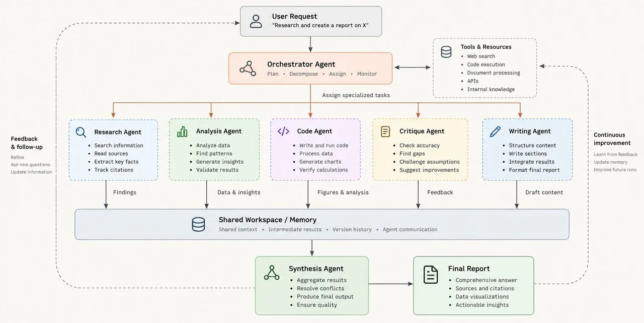Click the Assign specialized tasks label
The height and width of the screenshot is (323, 644).
(356, 95)
